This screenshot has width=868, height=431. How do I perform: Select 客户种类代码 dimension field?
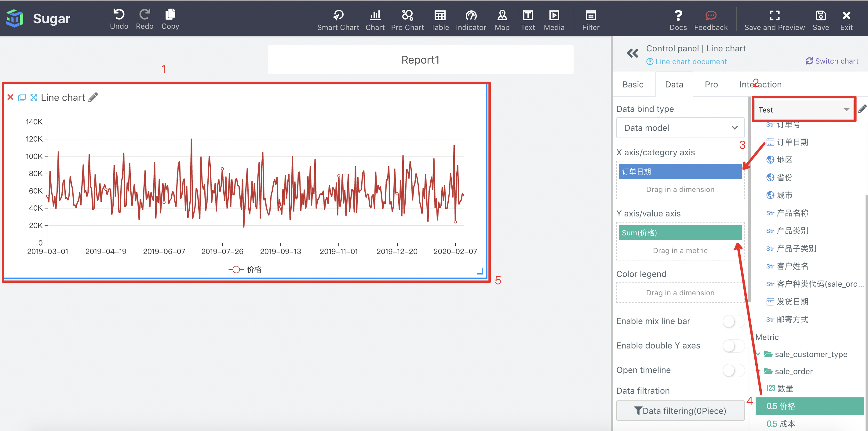tap(815, 284)
